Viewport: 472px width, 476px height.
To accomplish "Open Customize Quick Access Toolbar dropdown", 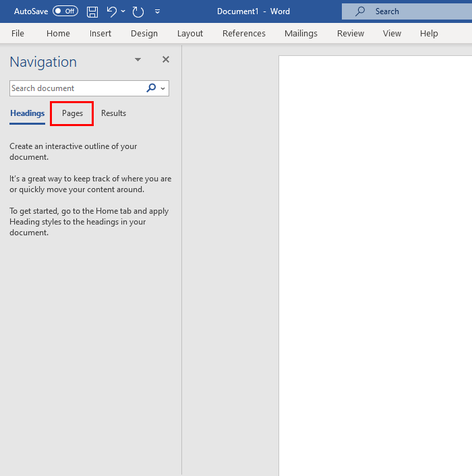I will pyautogui.click(x=157, y=11).
